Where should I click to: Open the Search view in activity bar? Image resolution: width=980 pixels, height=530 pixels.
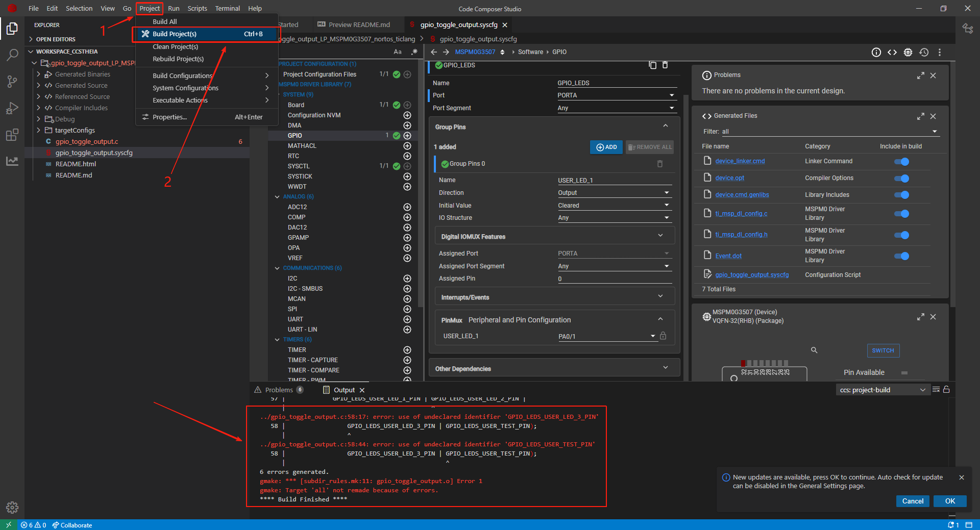tap(12, 55)
